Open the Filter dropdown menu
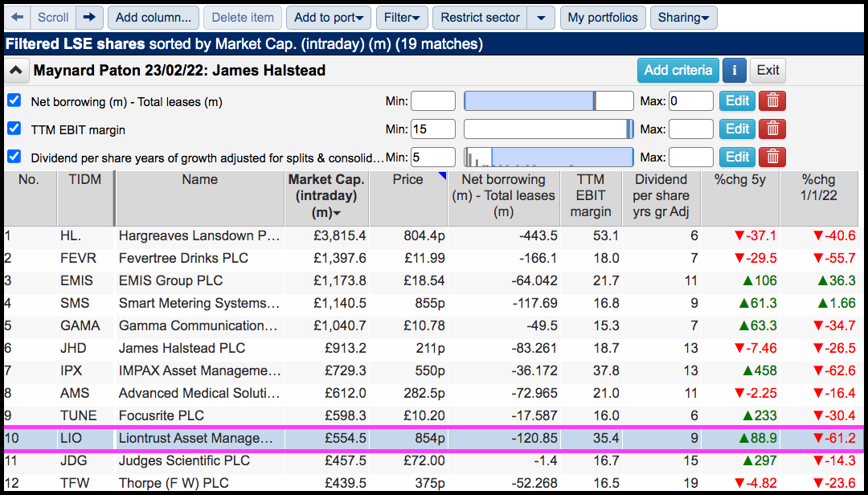This screenshot has width=868, height=495. click(402, 18)
